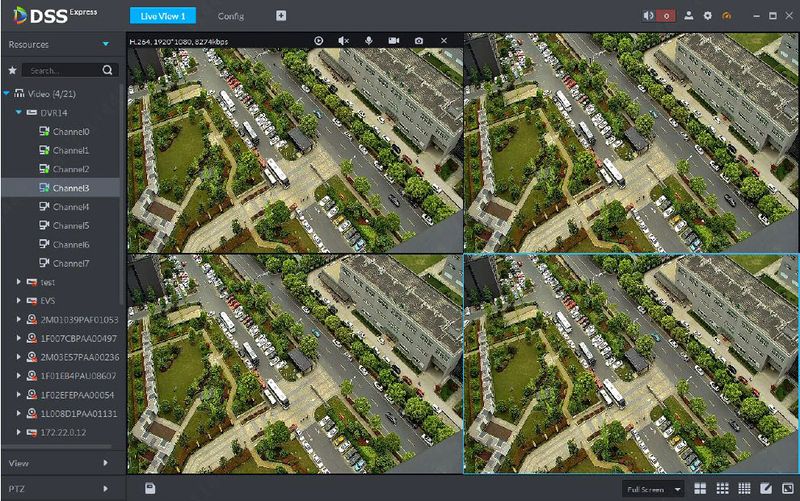Close the first video pane
The width and height of the screenshot is (800, 501).
pos(444,41)
